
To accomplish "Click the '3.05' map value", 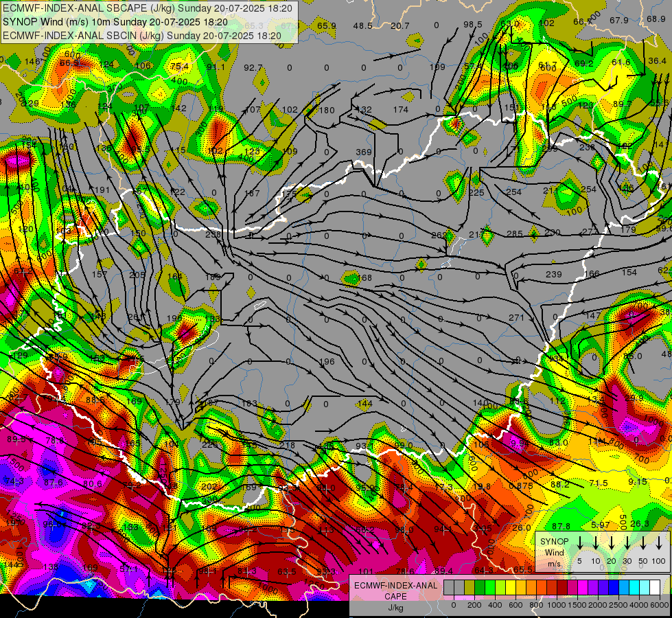I will [x=483, y=529].
